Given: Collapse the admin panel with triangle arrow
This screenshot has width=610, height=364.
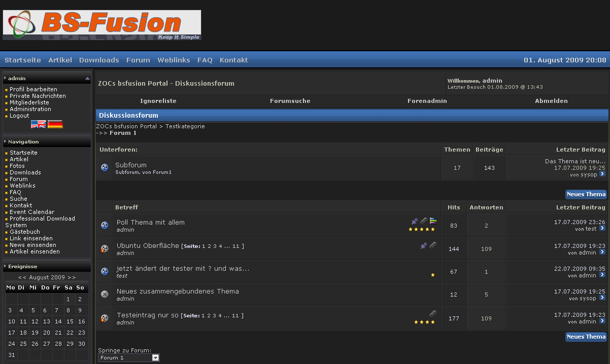Looking at the screenshot, I should (87, 79).
